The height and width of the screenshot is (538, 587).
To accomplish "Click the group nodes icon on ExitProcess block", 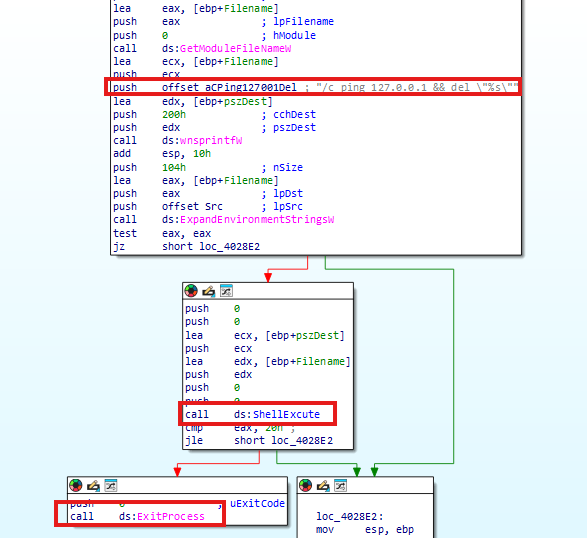I will 111,485.
